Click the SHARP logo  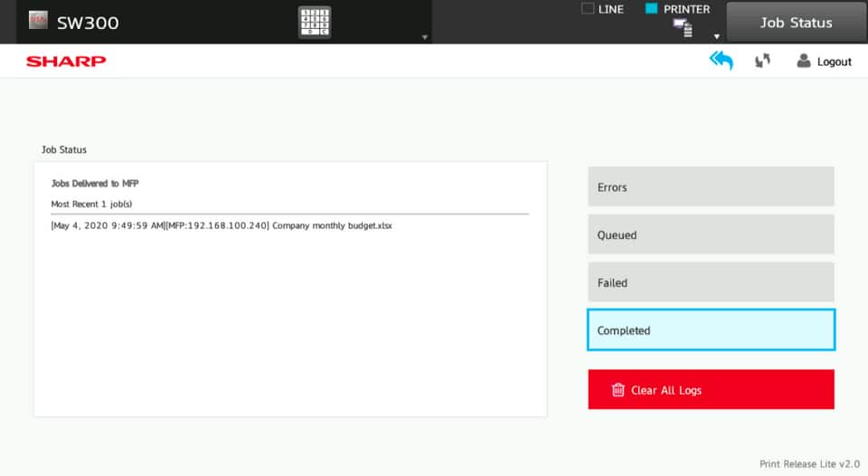click(66, 62)
